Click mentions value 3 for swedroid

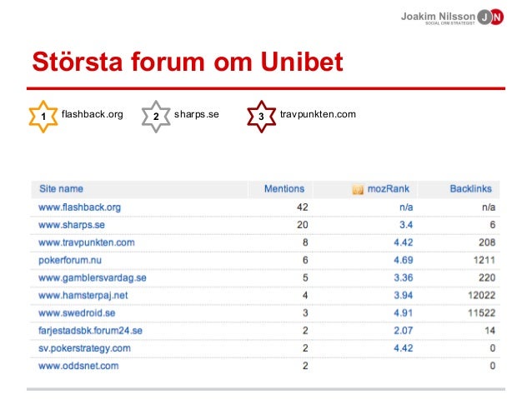tap(305, 313)
